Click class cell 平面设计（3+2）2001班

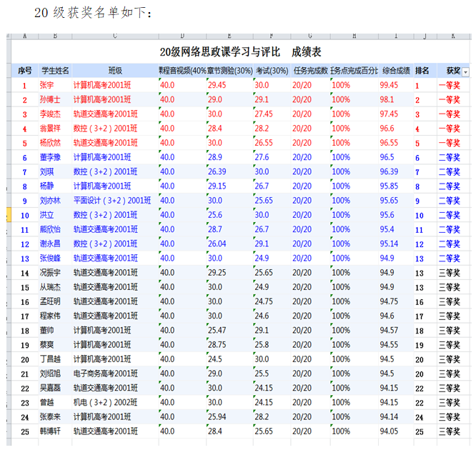[112, 201]
